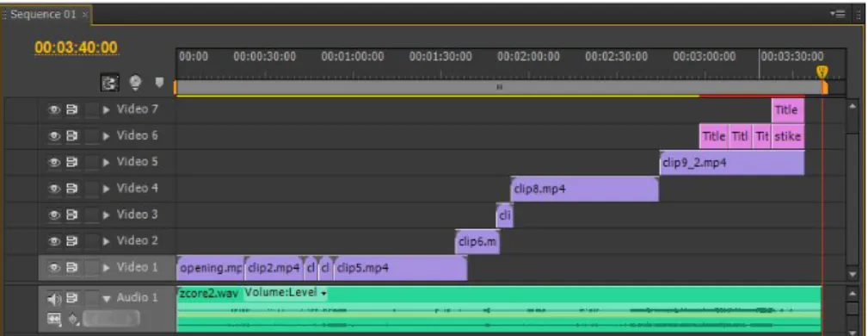This screenshot has width=868, height=336.
Task: Toggle sync lock on Video 6
Action: (x=72, y=136)
